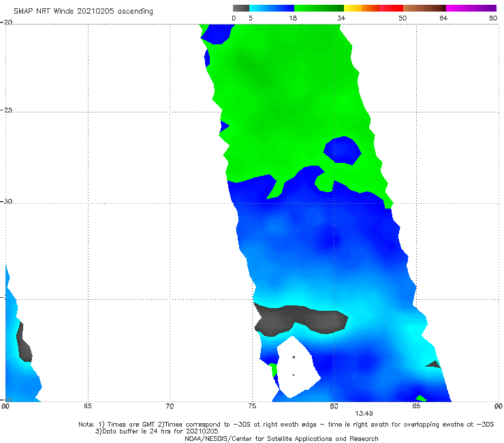Click the color bar label '18'
The height and width of the screenshot is (443, 504).
point(293,18)
